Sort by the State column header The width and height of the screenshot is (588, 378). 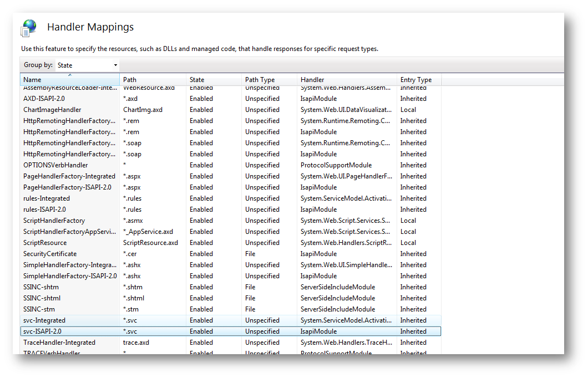(x=214, y=79)
